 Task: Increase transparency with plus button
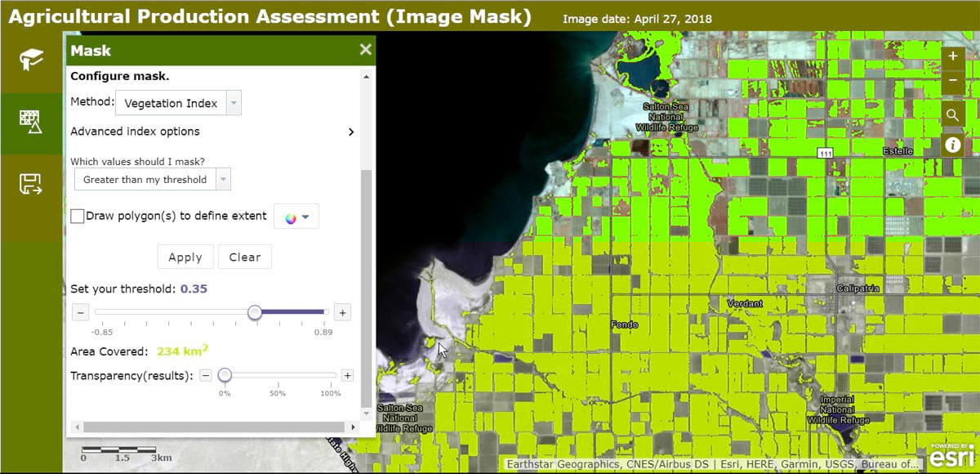[347, 375]
